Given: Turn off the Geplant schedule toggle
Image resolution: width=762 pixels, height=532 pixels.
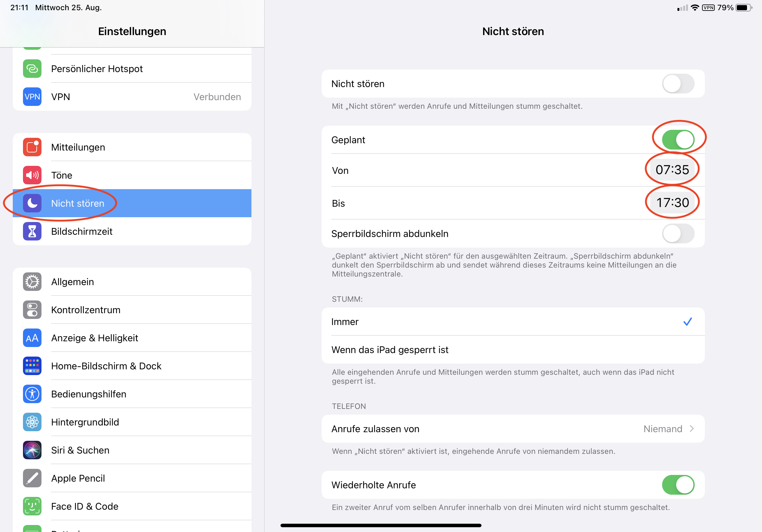Looking at the screenshot, I should pos(678,140).
